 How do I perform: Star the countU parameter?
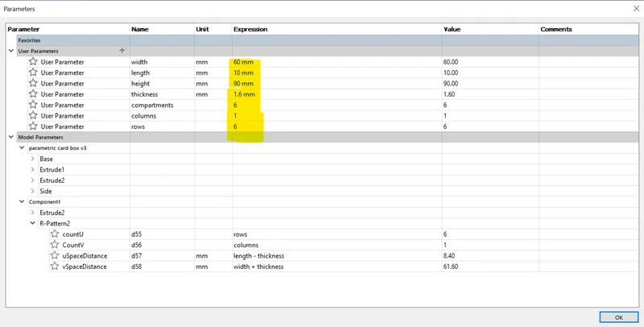tap(55, 234)
